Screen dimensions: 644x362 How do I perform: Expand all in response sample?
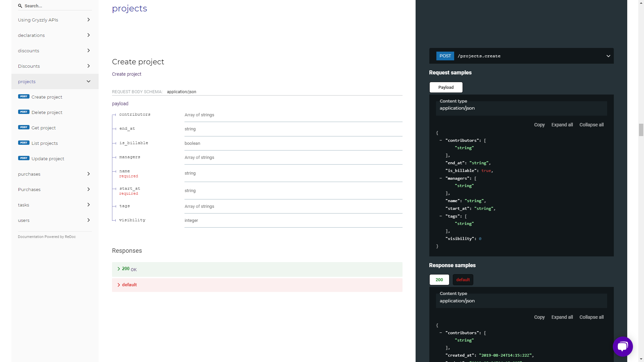tap(562, 317)
